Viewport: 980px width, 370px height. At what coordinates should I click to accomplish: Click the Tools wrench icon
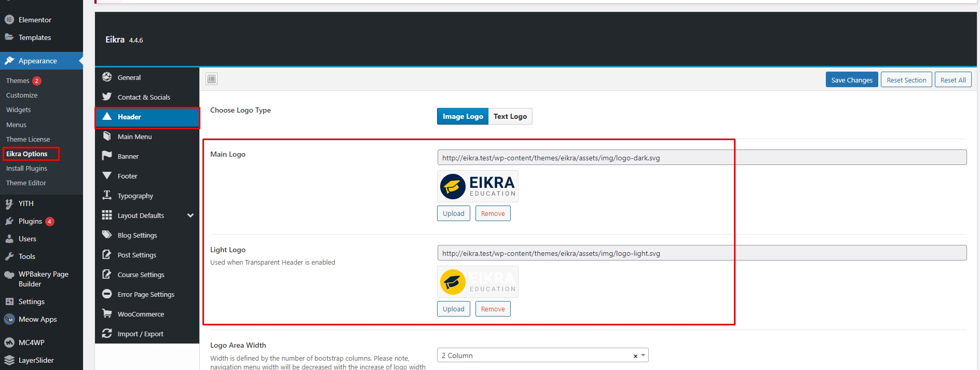click(9, 256)
